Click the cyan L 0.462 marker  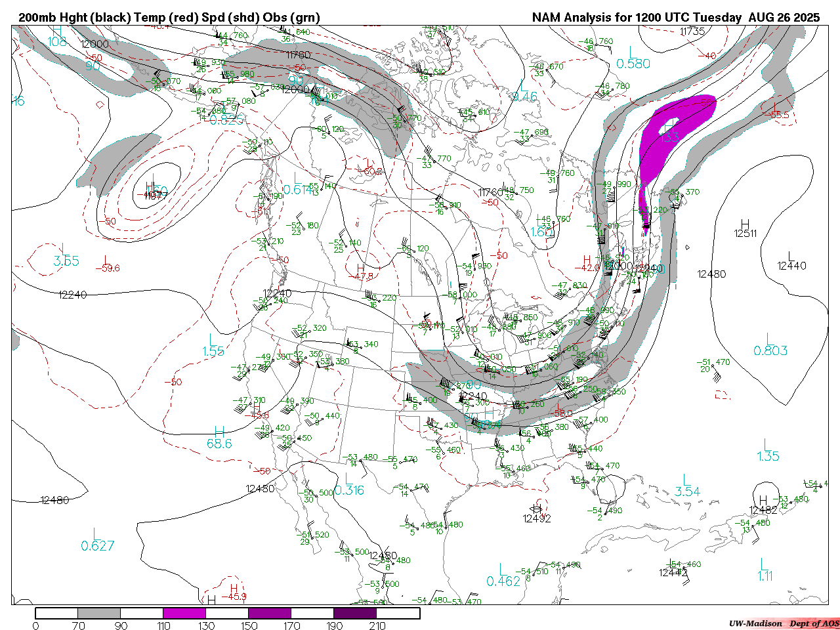503,576
